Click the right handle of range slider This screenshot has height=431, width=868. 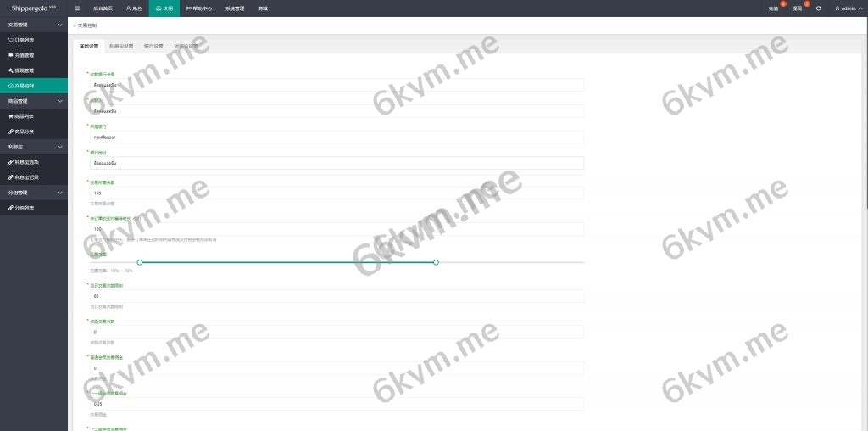[x=436, y=262]
